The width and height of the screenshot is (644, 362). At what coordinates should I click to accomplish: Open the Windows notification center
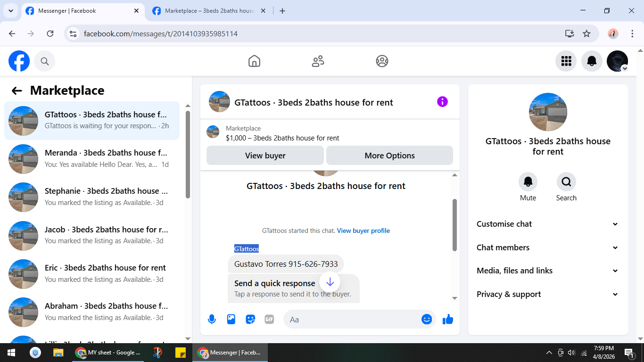pyautogui.click(x=629, y=353)
